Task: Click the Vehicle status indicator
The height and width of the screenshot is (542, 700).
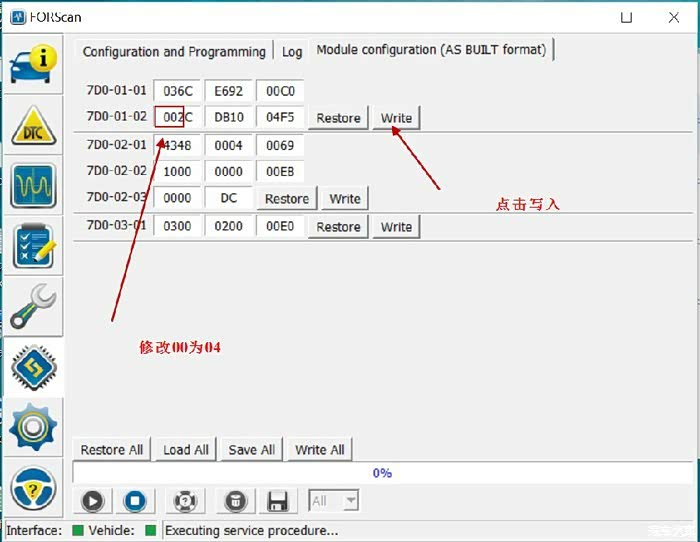Action: (151, 530)
